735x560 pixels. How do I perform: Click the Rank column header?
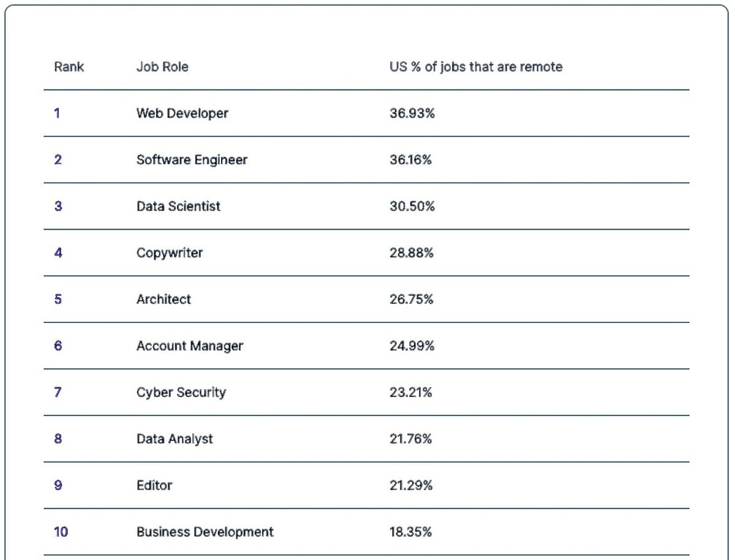pos(69,67)
